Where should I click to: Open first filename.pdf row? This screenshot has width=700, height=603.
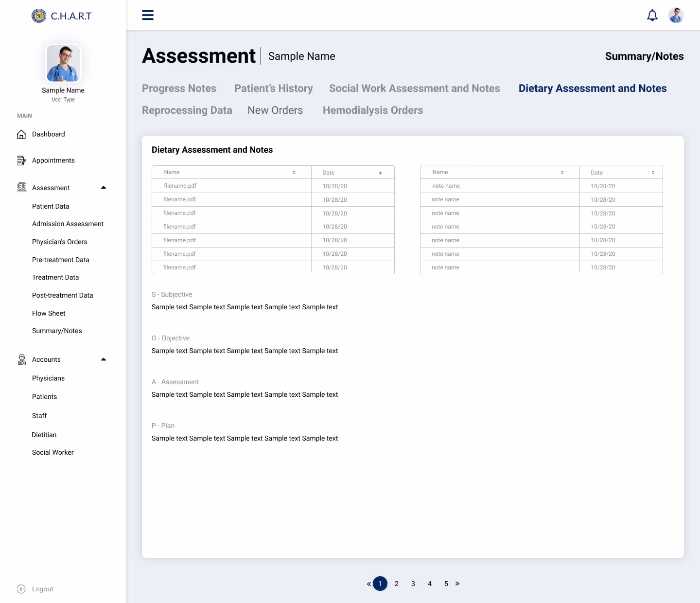tap(273, 186)
